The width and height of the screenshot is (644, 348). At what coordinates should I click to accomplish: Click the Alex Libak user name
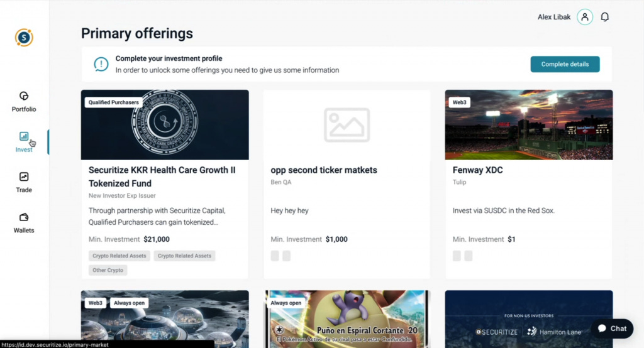pos(554,17)
